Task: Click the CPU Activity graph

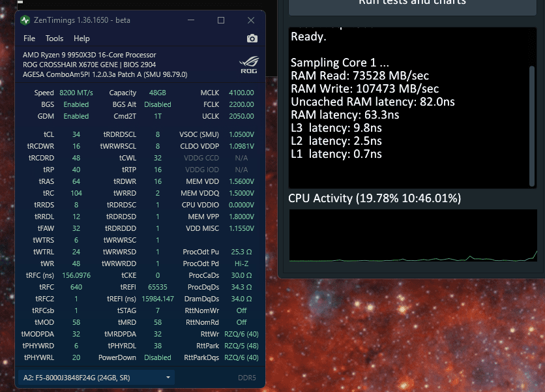Action: click(x=413, y=237)
